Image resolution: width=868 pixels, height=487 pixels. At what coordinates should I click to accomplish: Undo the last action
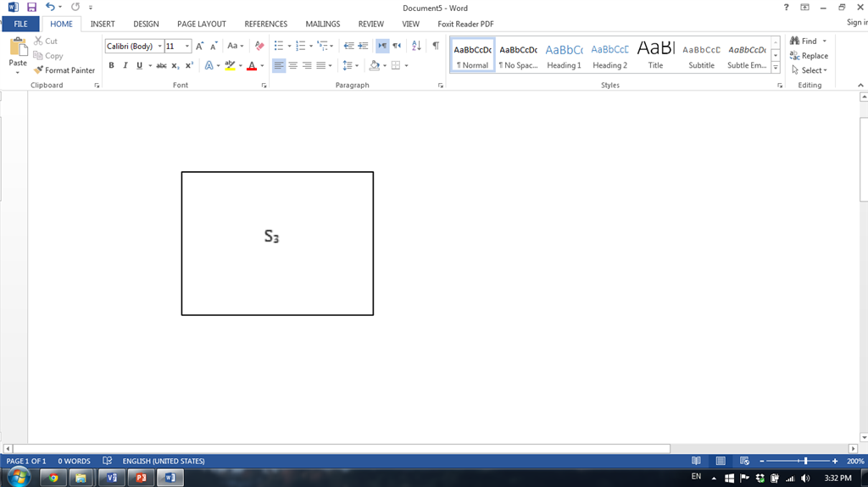coord(50,7)
